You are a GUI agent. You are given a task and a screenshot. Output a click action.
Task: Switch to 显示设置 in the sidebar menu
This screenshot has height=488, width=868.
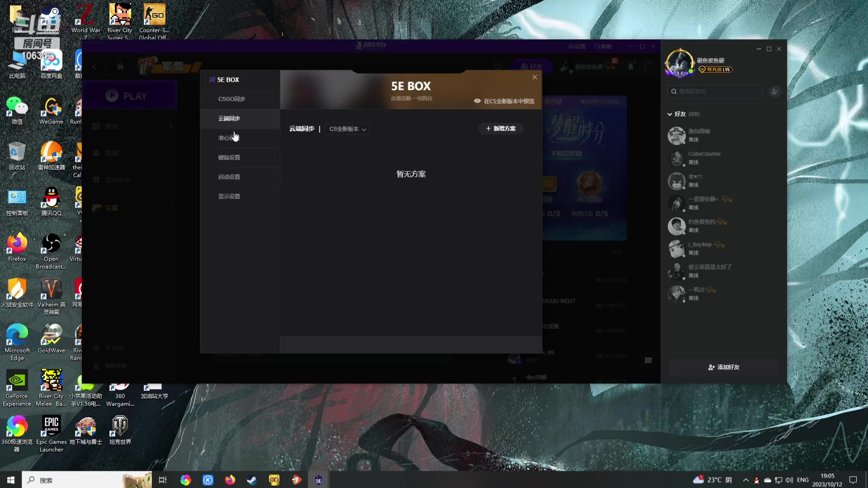click(x=229, y=197)
